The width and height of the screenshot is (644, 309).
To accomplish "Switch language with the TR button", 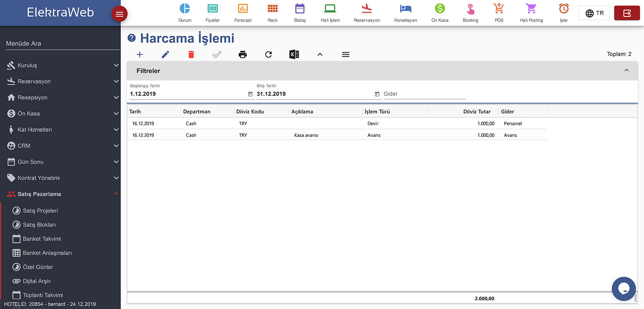I will (x=594, y=13).
